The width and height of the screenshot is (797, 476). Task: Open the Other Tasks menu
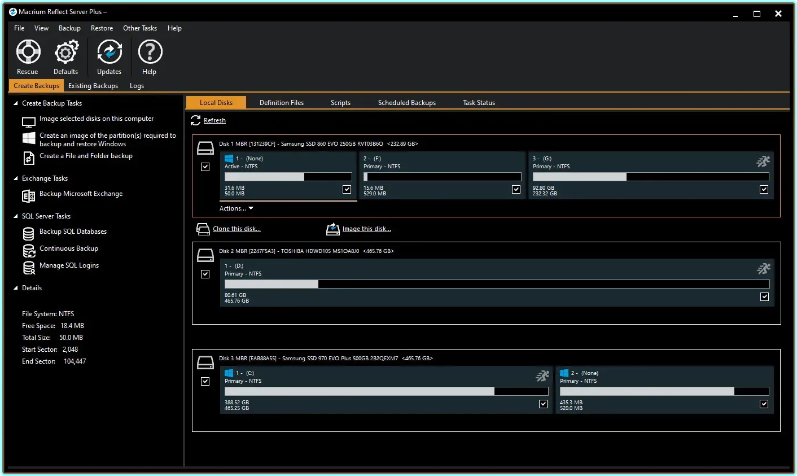(x=140, y=28)
